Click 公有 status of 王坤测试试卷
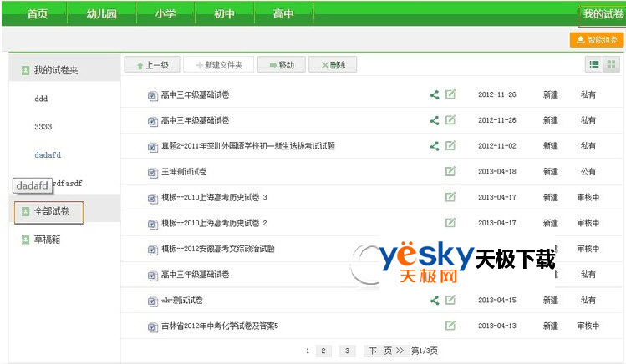Screen dimensions: 626x364 click(588, 172)
